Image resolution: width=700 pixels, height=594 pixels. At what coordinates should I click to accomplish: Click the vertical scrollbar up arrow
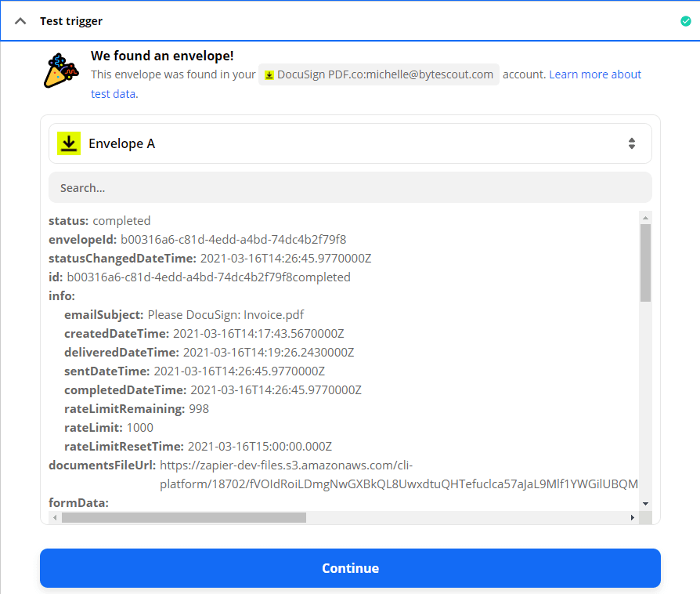point(645,217)
